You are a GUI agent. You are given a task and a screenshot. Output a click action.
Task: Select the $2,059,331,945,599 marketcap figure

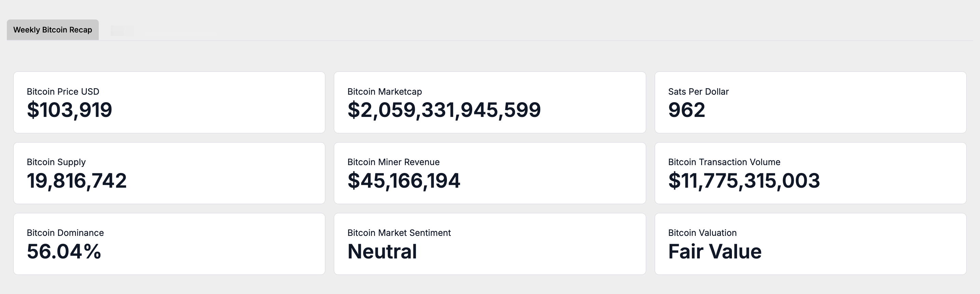[444, 110]
